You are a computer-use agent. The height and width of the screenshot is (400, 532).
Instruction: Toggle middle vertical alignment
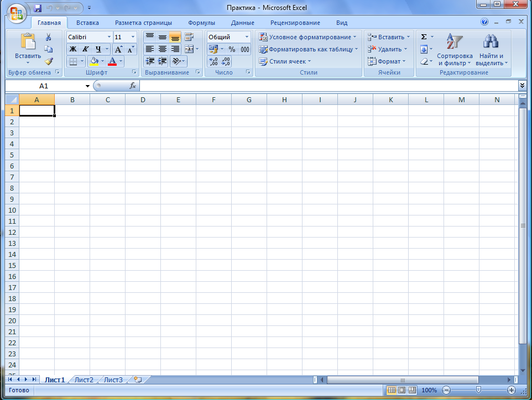click(163, 36)
